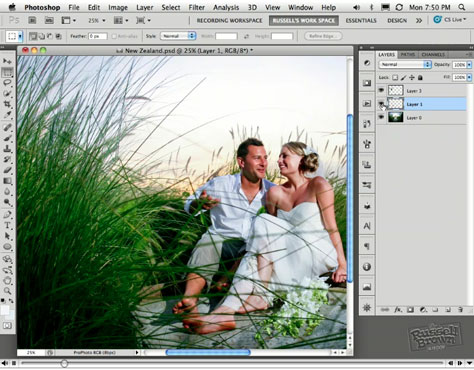Select the Clone Stamp tool

tap(7, 149)
